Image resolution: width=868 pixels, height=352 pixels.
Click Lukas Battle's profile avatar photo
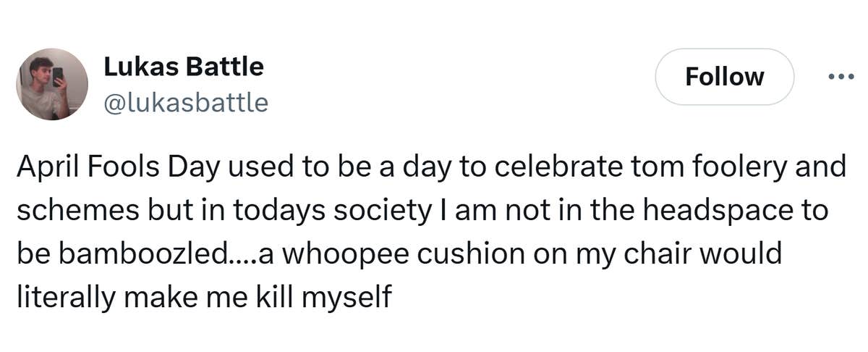tap(52, 84)
